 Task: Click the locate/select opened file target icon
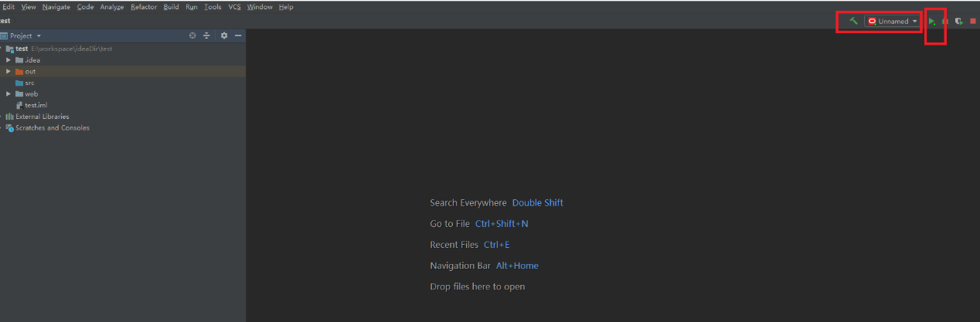192,36
